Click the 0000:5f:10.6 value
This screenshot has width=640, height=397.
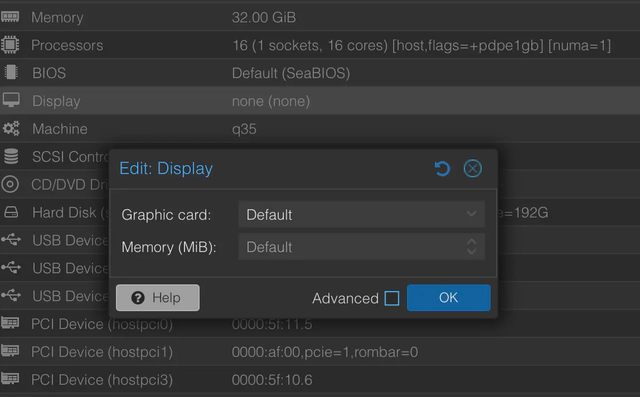272,380
